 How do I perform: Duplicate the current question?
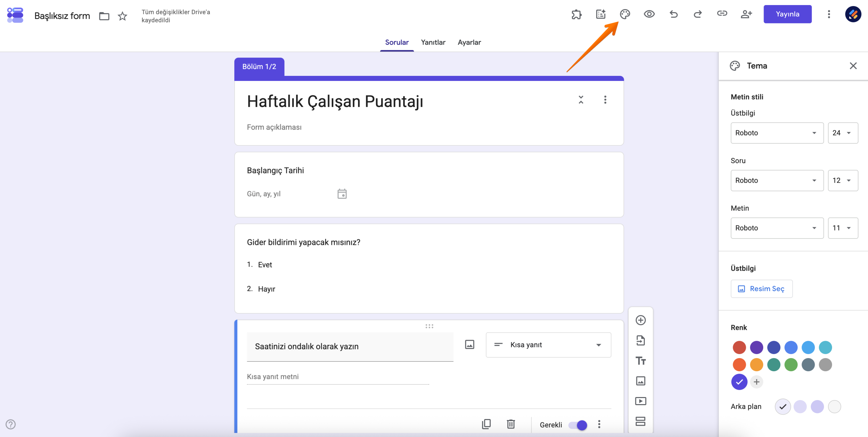pyautogui.click(x=486, y=424)
